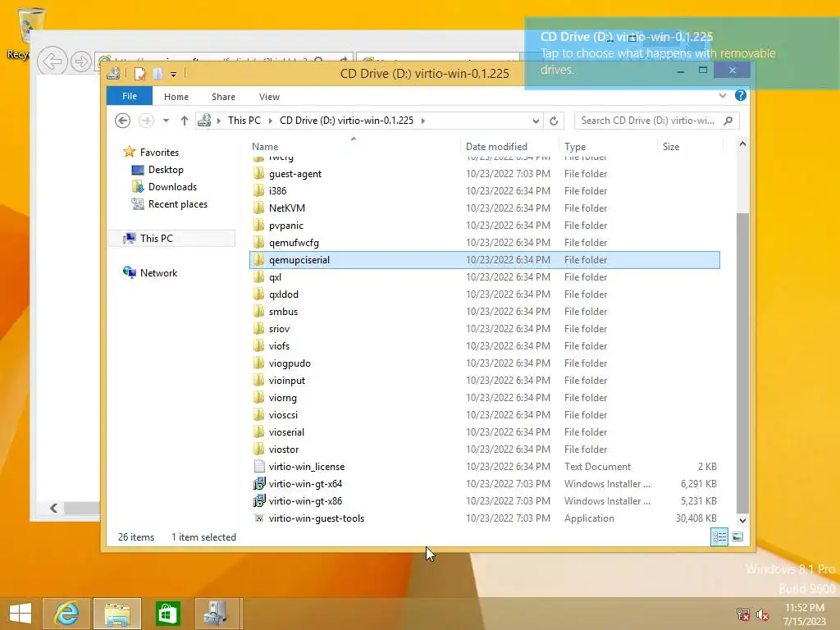Click the muted volume tray icon
The height and width of the screenshot is (630, 840).
[762, 614]
